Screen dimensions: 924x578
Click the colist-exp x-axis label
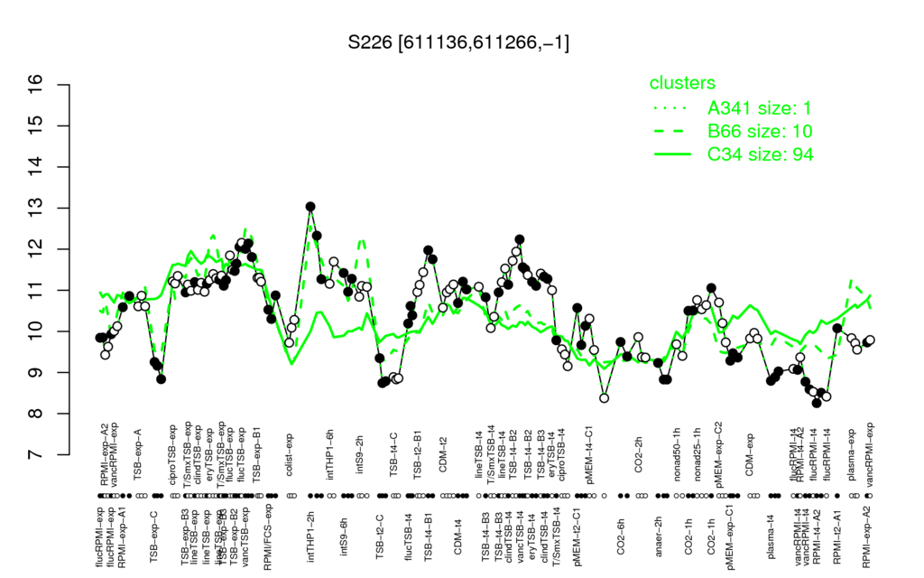[290, 454]
